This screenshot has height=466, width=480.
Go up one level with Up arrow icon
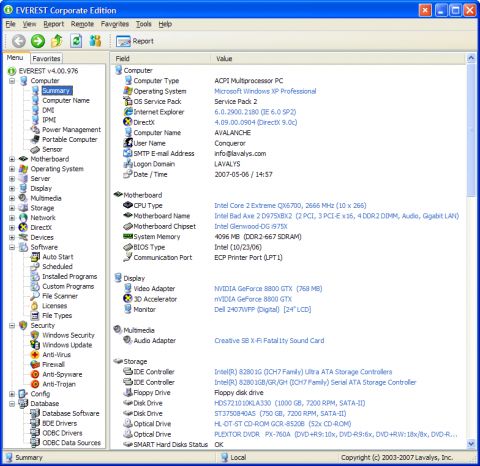57,41
